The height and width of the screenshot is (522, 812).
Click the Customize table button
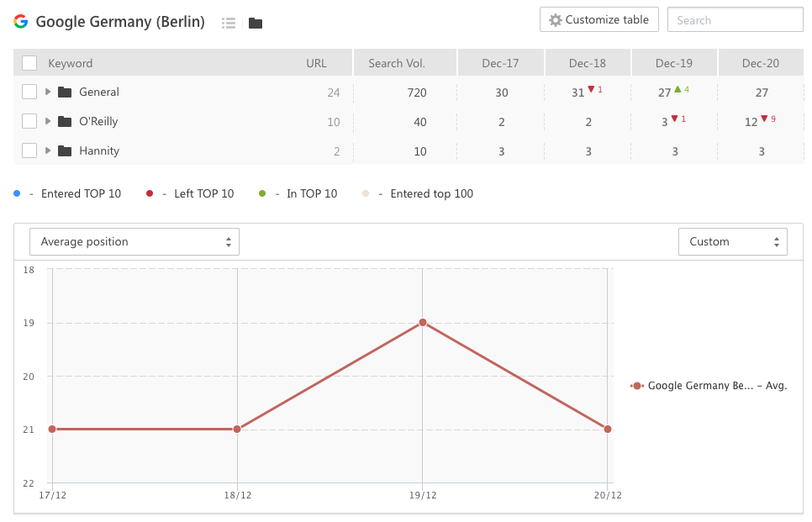599,19
